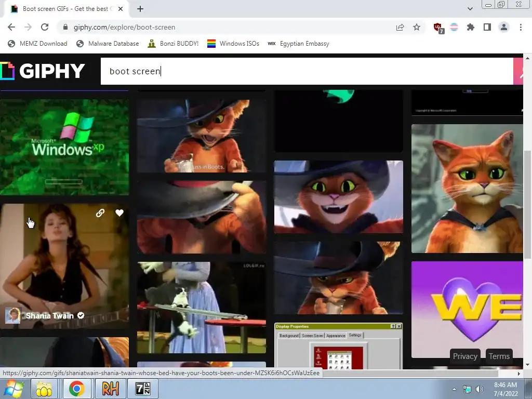Open the Malware Database bookmark
This screenshot has width=532, height=399.
click(x=108, y=44)
